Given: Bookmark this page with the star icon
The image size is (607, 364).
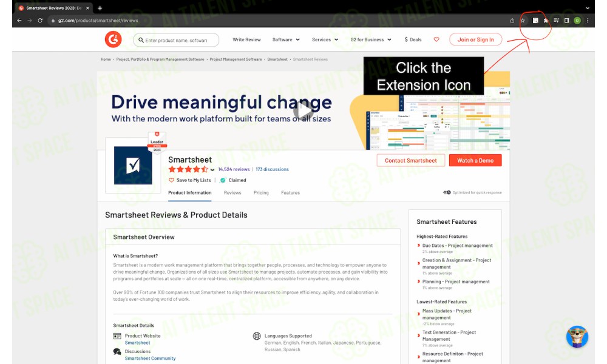Looking at the screenshot, I should pos(523,21).
